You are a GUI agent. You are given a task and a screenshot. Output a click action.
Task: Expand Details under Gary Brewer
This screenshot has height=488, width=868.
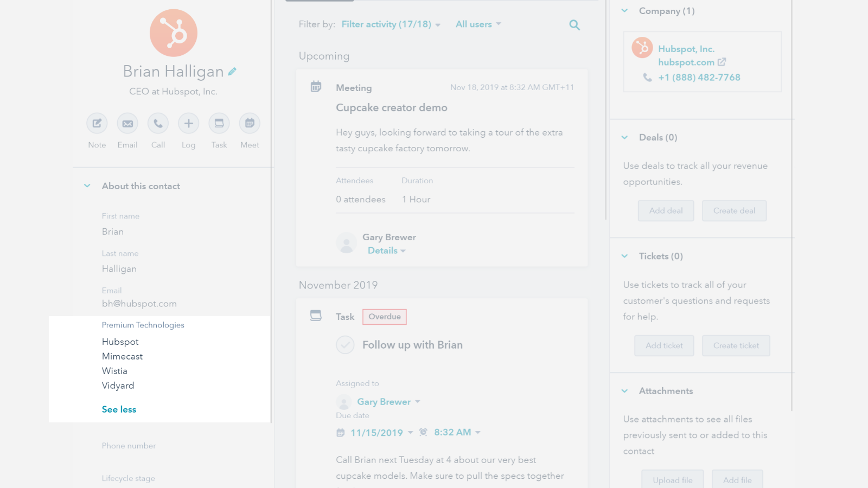386,251
